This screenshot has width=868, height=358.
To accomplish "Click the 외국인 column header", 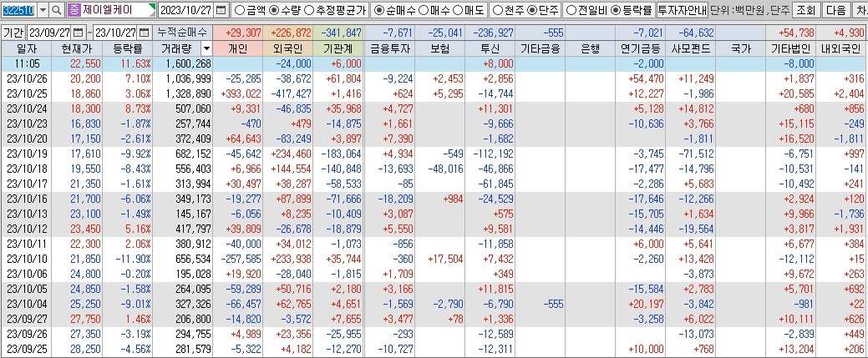I will click(288, 48).
